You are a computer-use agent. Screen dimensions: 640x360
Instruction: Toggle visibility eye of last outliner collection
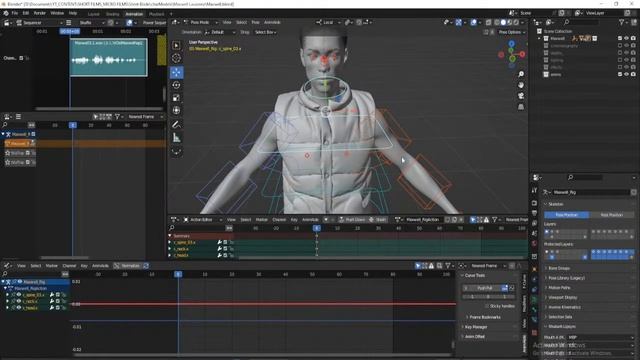point(626,74)
